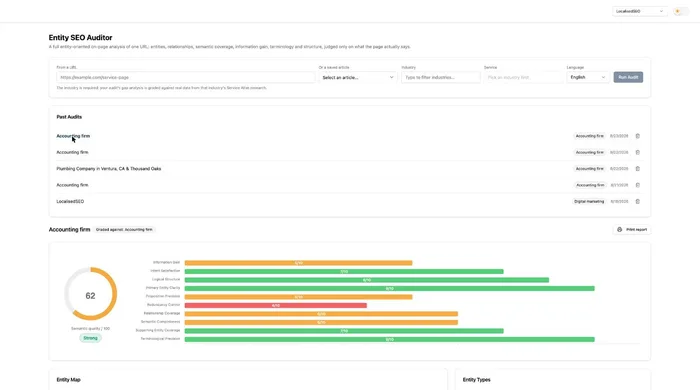Click the Entity Map panel heading
Viewport: 700px width, 390px height.
coord(68,380)
